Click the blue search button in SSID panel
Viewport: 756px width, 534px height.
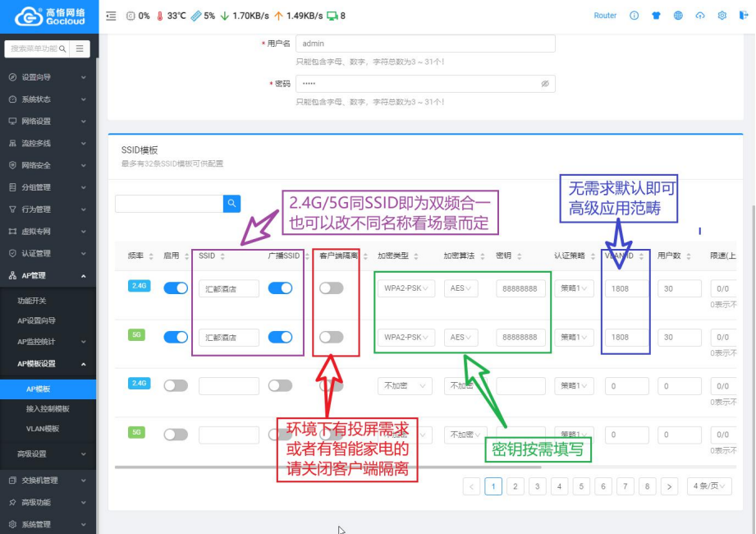click(x=232, y=203)
